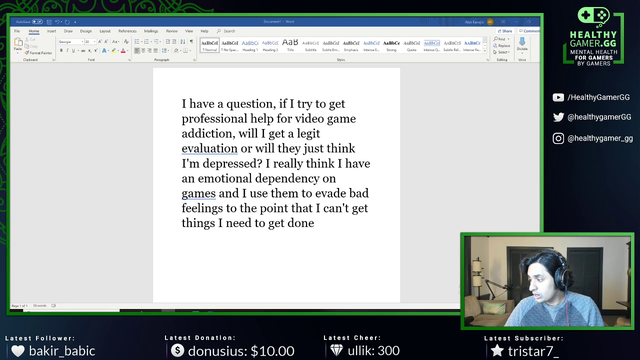Click Format Painter
This screenshot has width=640, height=360.
[x=38, y=53]
